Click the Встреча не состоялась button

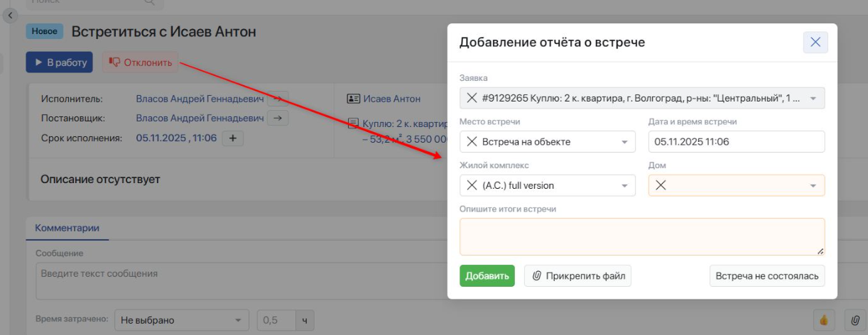tap(766, 276)
